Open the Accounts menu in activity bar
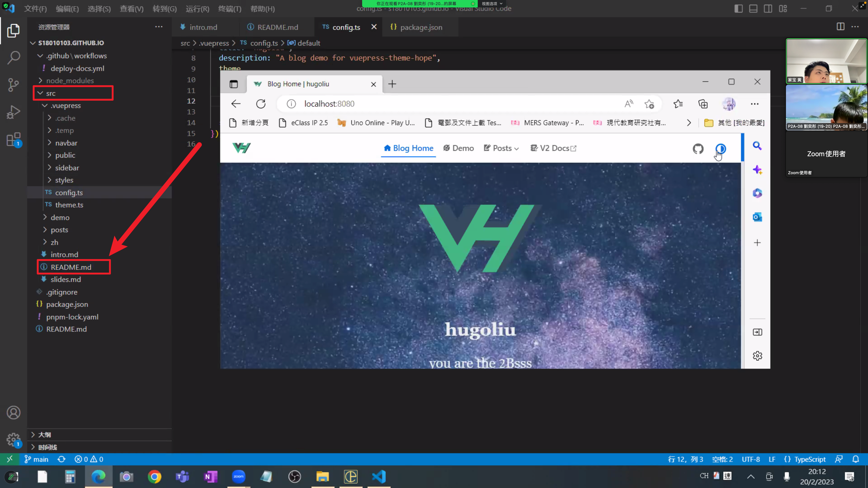Image resolution: width=868 pixels, height=488 pixels. click(x=14, y=413)
